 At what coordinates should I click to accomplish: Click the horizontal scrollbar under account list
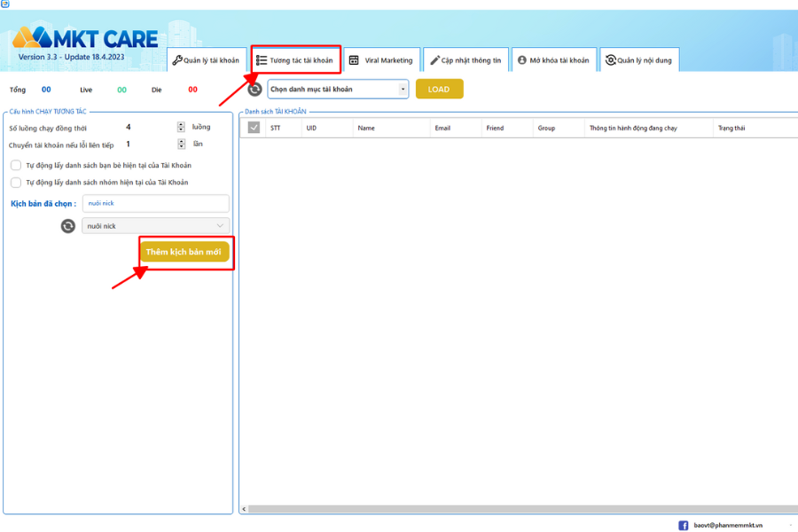[514, 510]
